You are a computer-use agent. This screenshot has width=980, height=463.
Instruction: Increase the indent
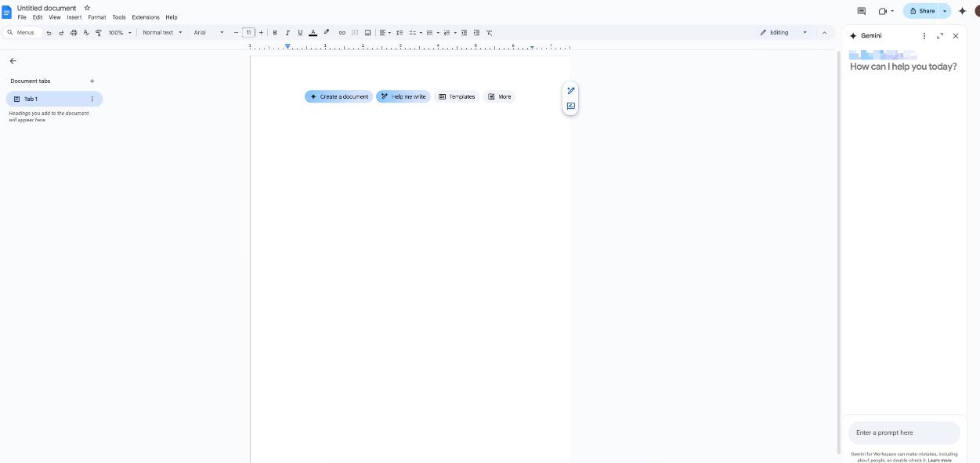pos(476,33)
